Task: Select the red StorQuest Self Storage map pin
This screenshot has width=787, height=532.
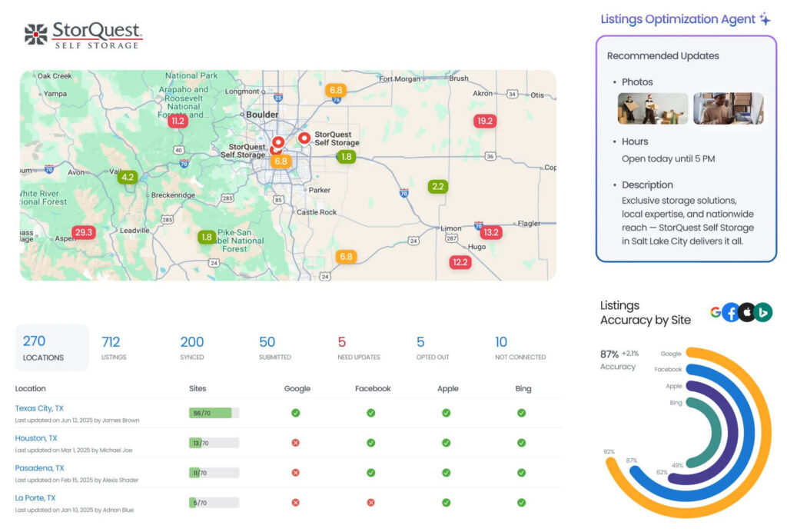Action: [304, 138]
